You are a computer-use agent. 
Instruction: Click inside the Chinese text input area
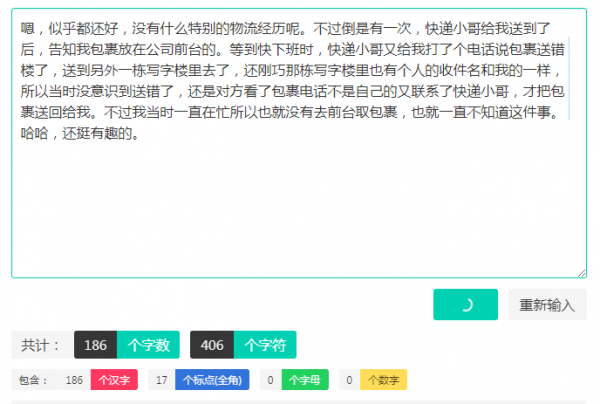tap(299, 143)
